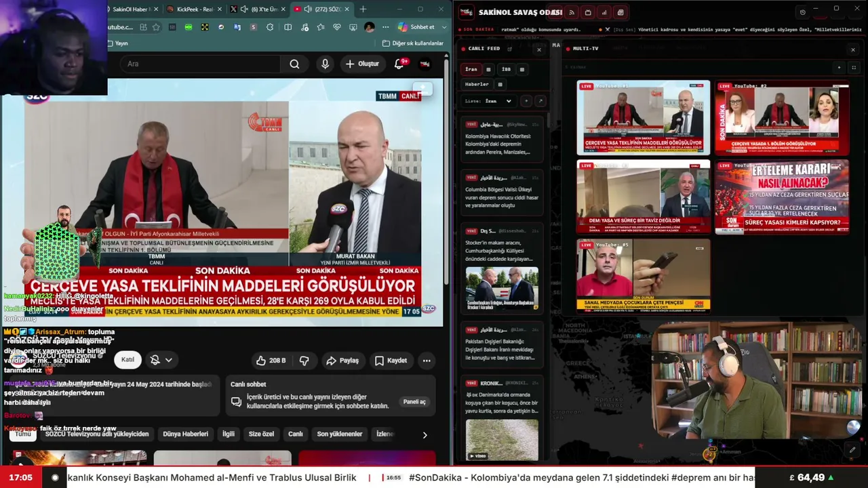The height and width of the screenshot is (488, 868).
Task: Click the browser profile avatar
Action: (x=369, y=27)
